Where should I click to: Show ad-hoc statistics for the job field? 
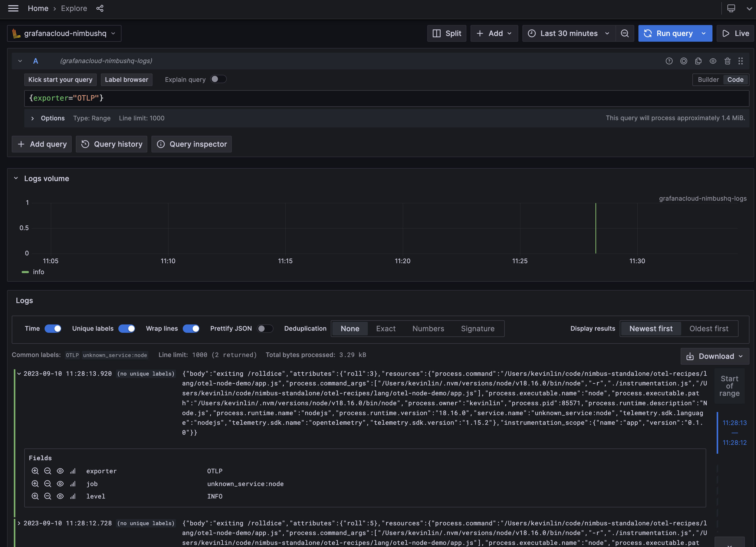(x=73, y=483)
